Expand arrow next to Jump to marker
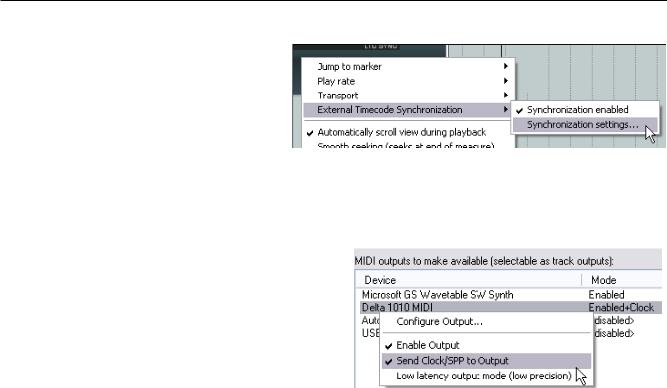This screenshot has width=667, height=388. click(505, 66)
